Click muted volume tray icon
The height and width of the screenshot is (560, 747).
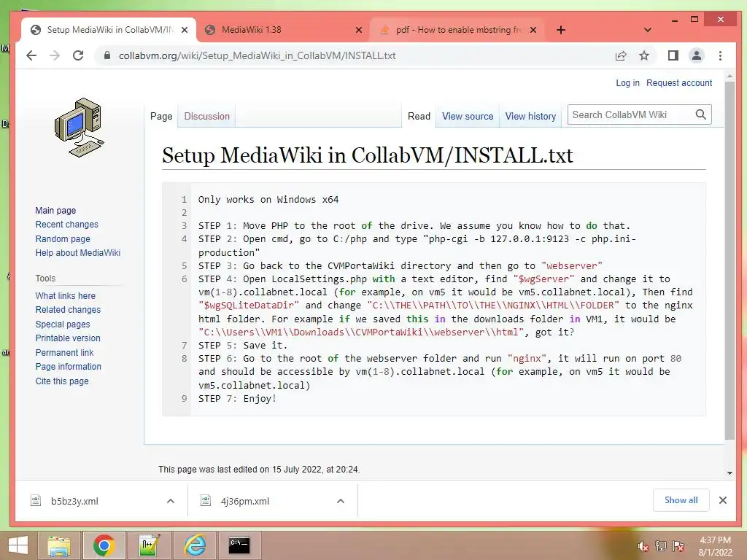tap(643, 546)
